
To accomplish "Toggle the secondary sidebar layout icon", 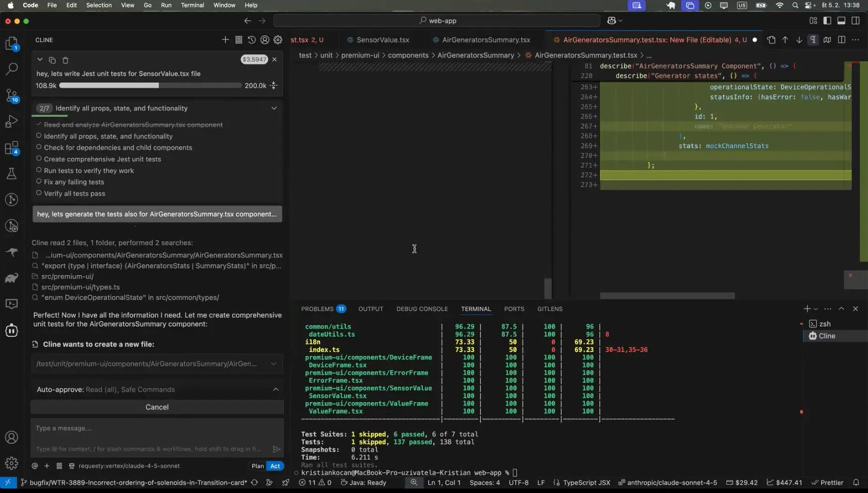I will (x=856, y=20).
